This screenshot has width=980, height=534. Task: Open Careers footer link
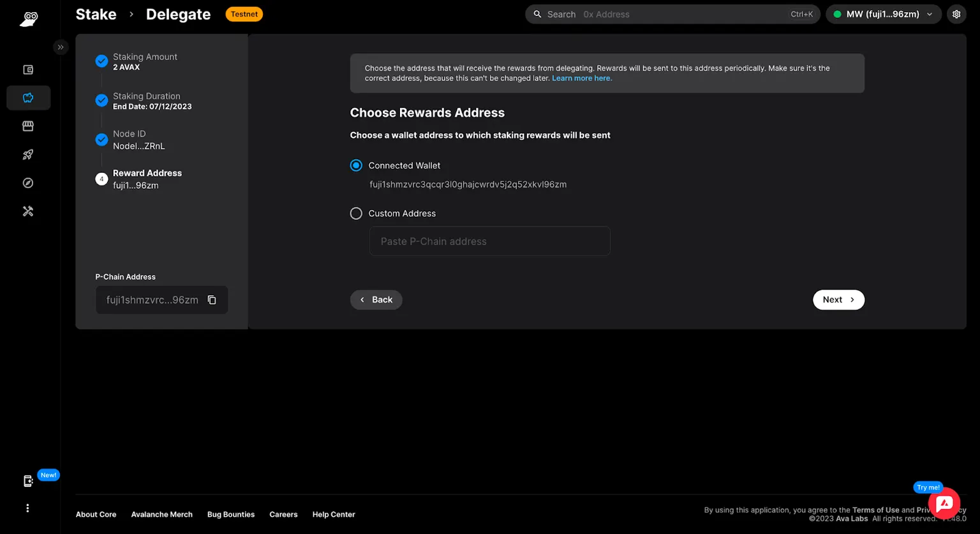(x=283, y=514)
